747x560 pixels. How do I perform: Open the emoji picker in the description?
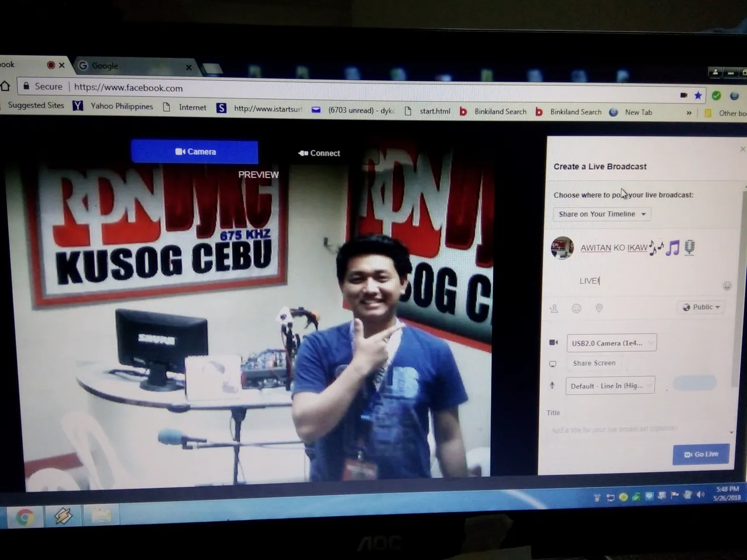tap(727, 286)
